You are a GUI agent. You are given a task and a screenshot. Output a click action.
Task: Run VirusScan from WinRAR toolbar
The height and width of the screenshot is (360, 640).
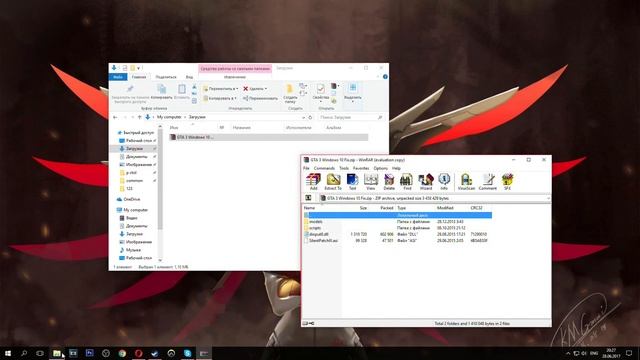pos(466,182)
